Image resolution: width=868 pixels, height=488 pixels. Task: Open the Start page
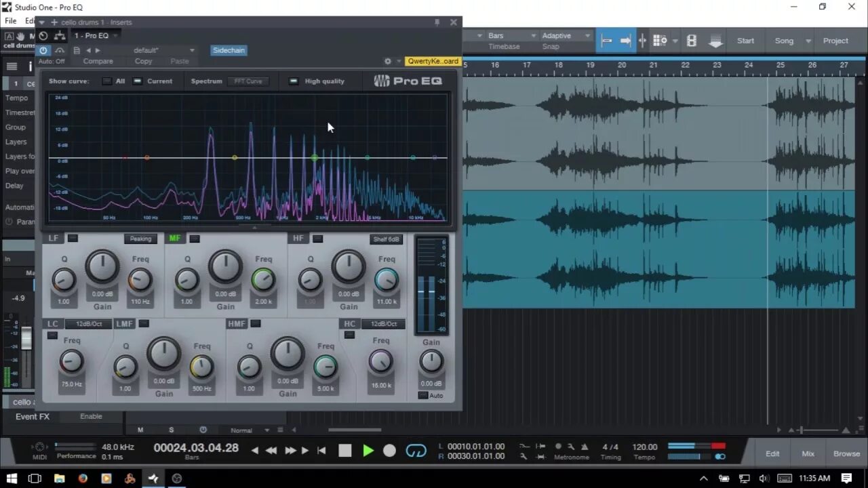coord(745,41)
